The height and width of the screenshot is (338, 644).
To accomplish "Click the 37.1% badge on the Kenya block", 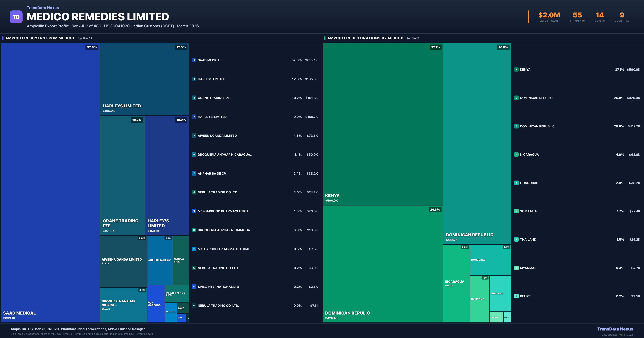I will [435, 47].
